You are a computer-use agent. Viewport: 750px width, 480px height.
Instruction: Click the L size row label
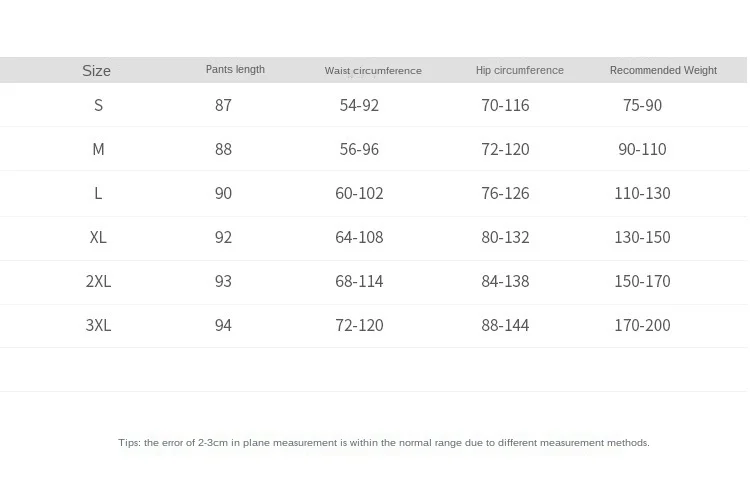pyautogui.click(x=98, y=193)
